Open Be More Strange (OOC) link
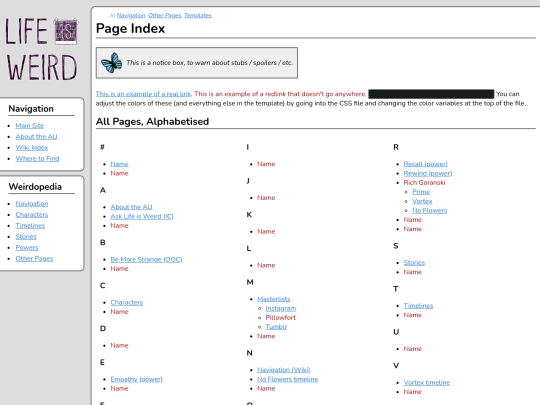 (146, 260)
